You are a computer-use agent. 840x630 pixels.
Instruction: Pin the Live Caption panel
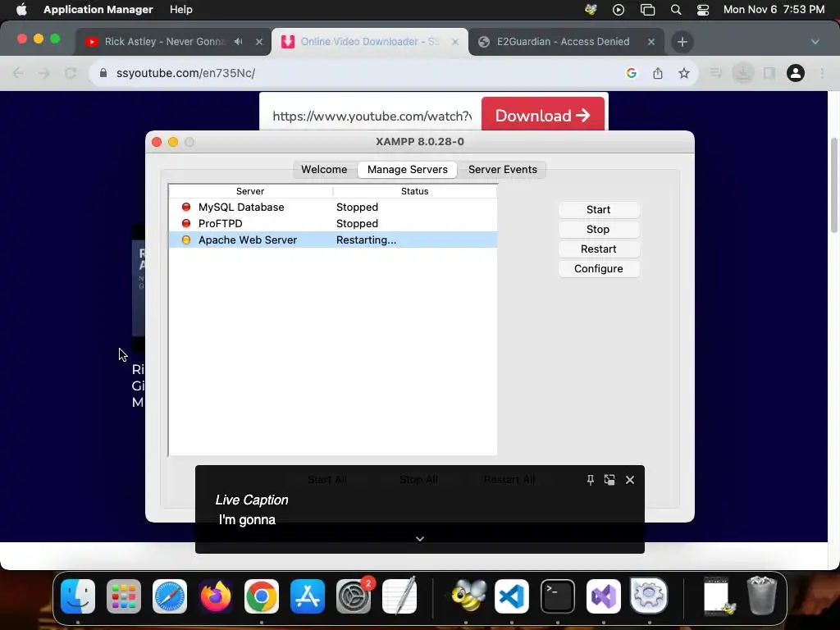[x=591, y=480]
